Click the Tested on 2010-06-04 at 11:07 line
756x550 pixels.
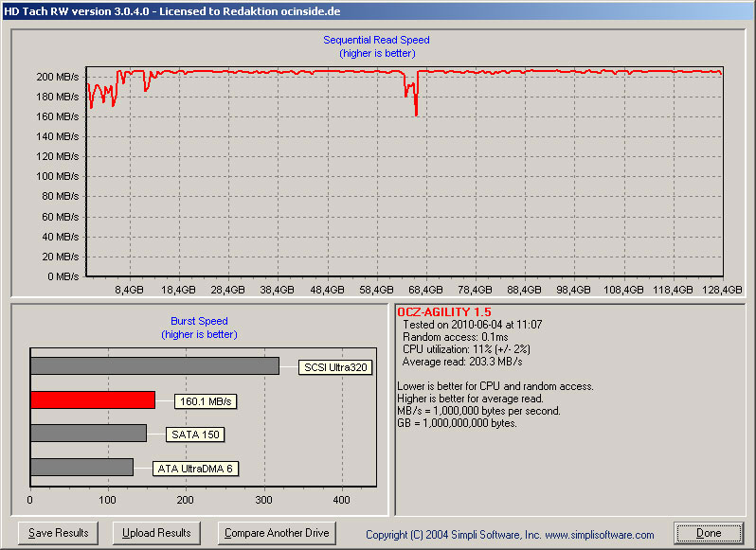pyautogui.click(x=473, y=325)
